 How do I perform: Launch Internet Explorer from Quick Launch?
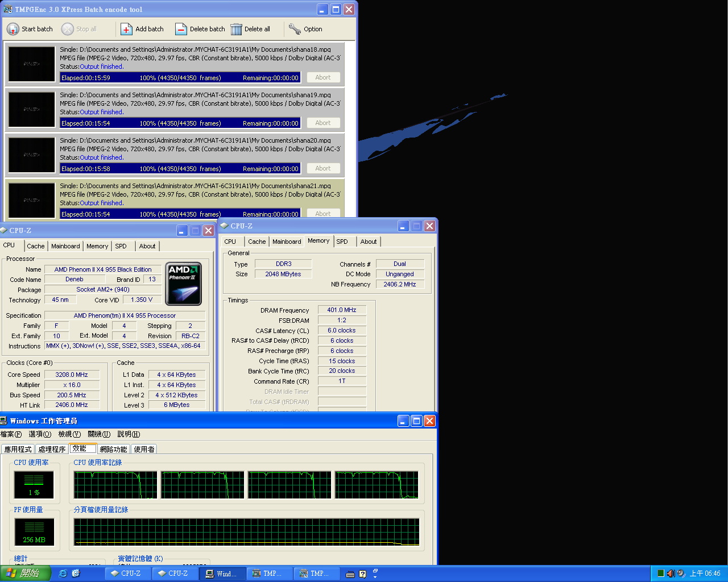click(63, 573)
